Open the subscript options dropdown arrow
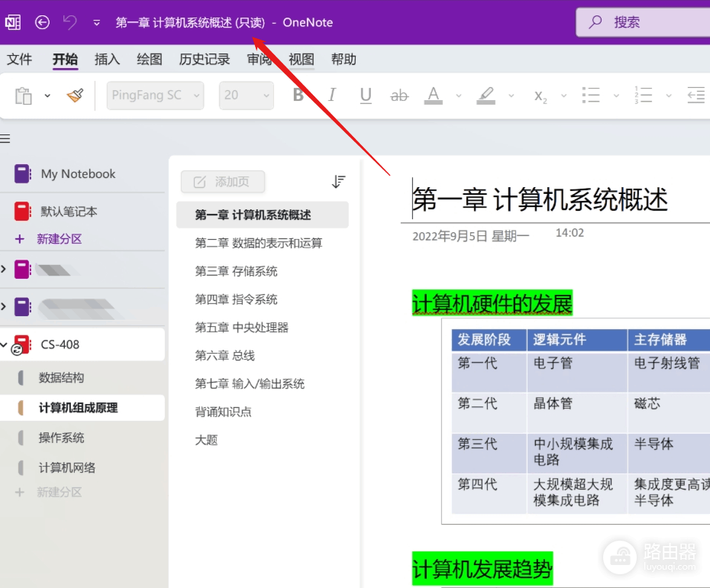710x588 pixels. point(563,95)
